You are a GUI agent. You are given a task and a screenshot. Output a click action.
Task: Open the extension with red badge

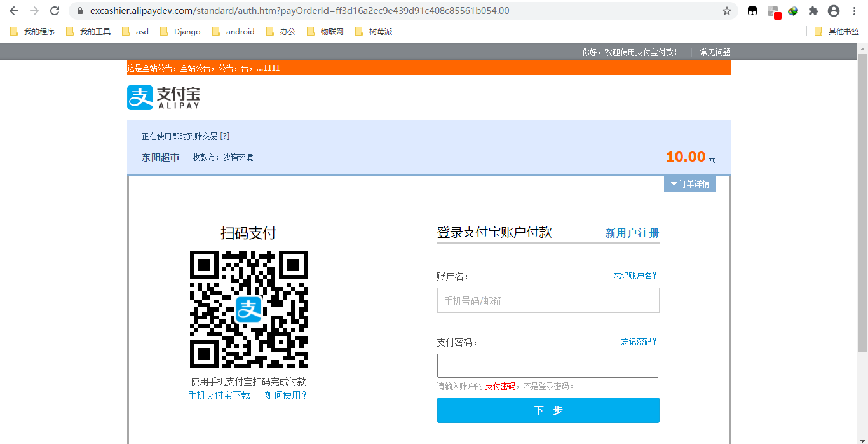click(x=773, y=11)
